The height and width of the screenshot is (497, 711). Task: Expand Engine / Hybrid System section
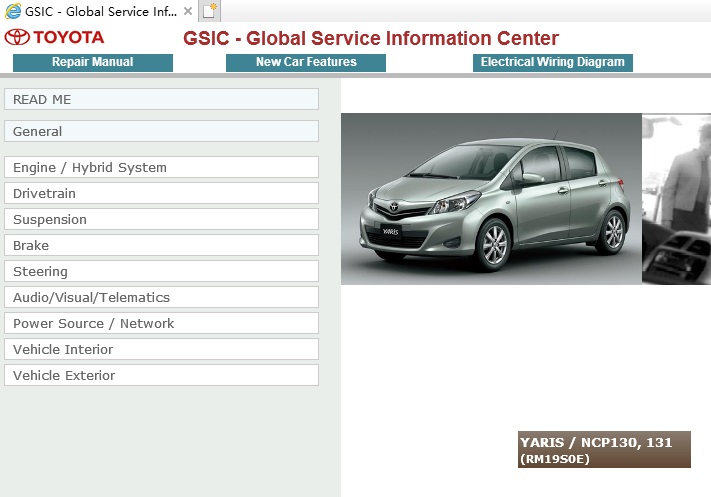click(x=161, y=167)
